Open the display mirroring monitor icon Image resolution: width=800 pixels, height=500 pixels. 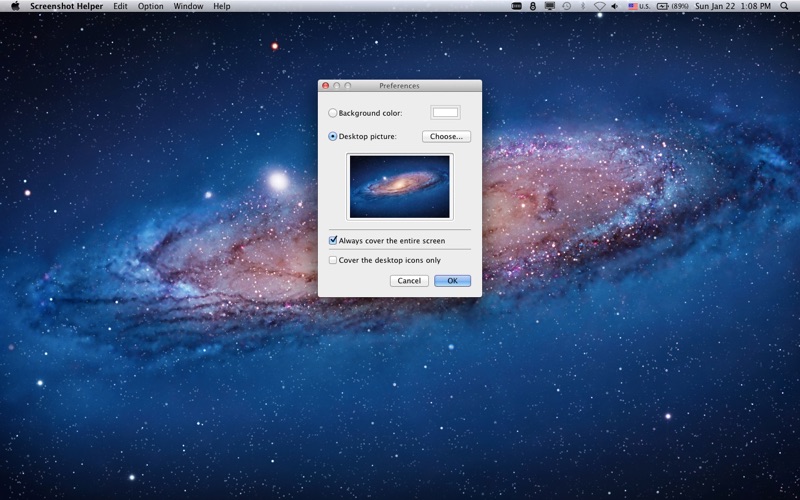pyautogui.click(x=549, y=6)
